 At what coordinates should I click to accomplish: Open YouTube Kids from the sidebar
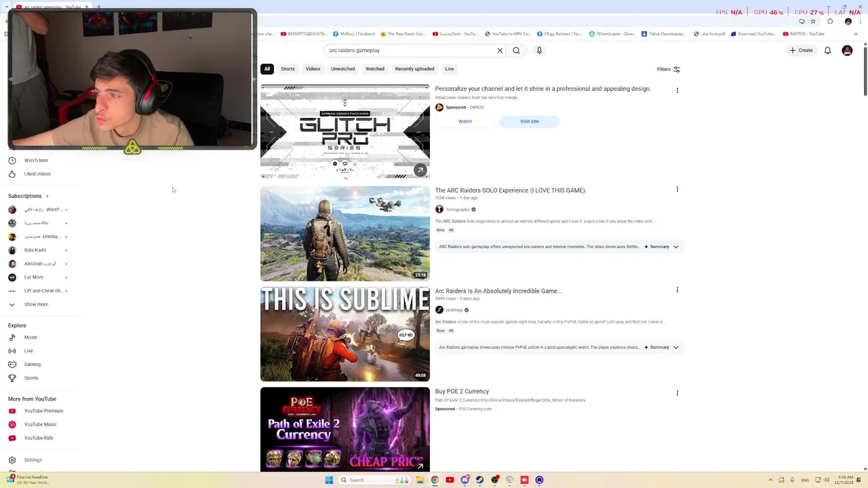click(x=39, y=438)
